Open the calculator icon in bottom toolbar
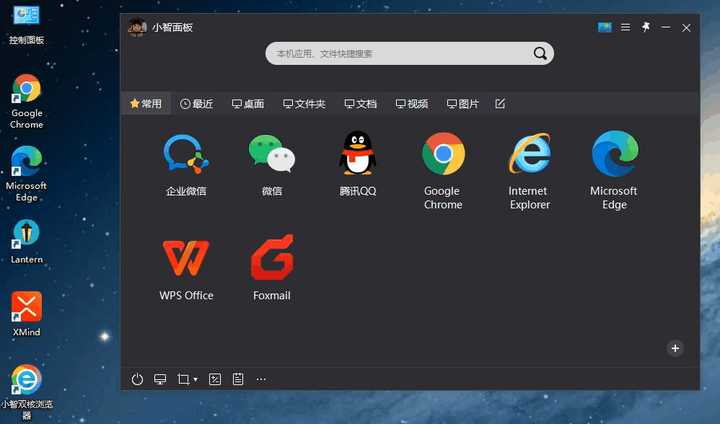The height and width of the screenshot is (424, 720). click(x=215, y=379)
